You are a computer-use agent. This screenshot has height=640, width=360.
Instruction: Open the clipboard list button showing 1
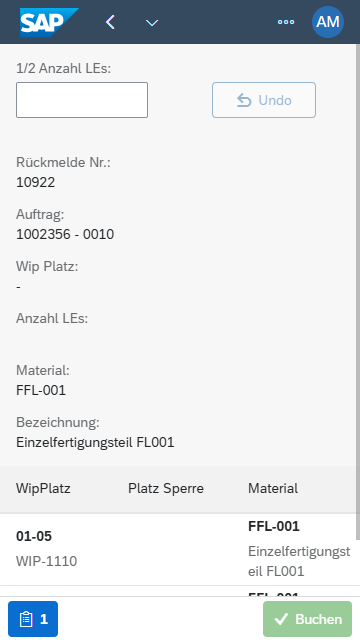(x=33, y=619)
